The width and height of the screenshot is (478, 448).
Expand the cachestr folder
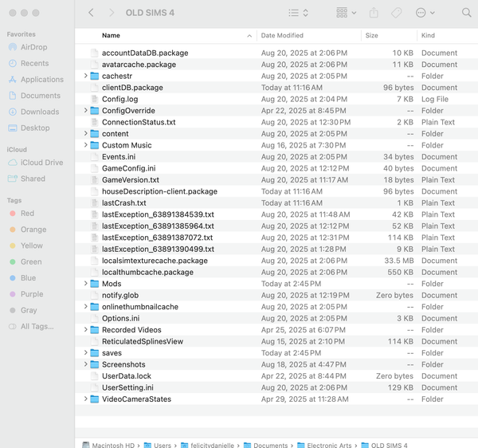[x=86, y=76]
